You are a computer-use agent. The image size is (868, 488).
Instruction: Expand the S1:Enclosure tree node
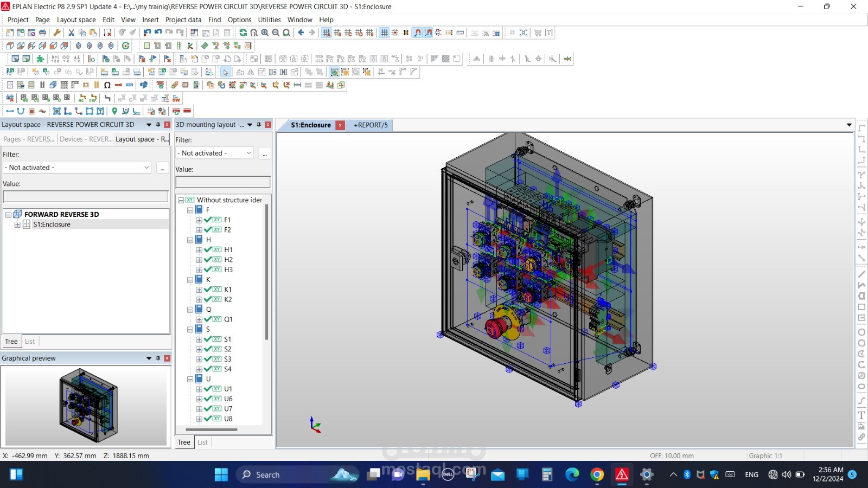coord(17,224)
